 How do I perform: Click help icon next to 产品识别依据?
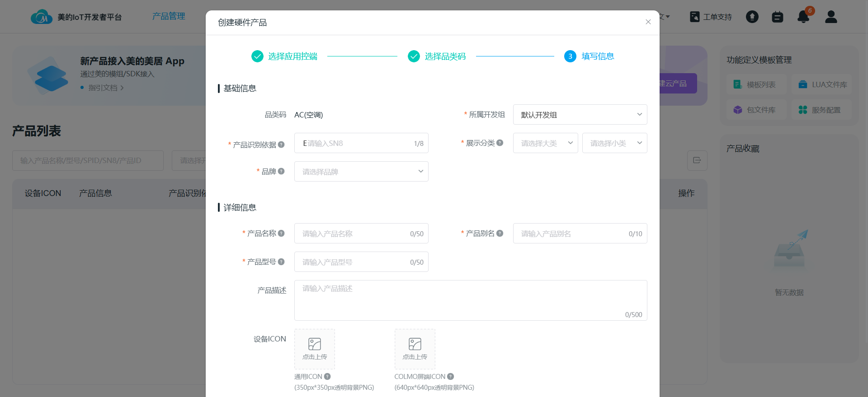coord(281,145)
